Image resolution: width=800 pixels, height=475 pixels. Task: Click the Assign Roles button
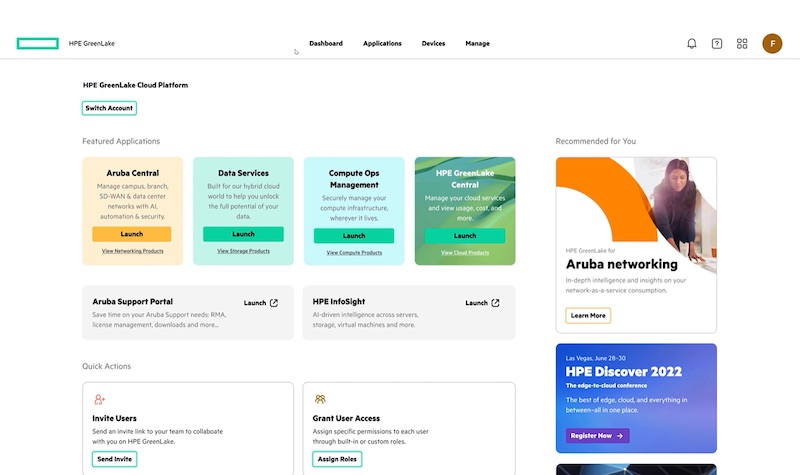coord(337,459)
